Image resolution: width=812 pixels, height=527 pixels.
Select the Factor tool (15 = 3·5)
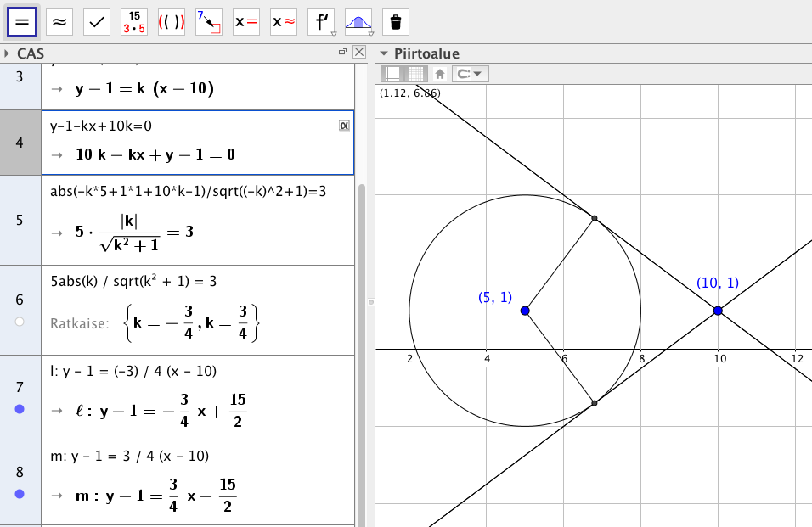click(134, 22)
